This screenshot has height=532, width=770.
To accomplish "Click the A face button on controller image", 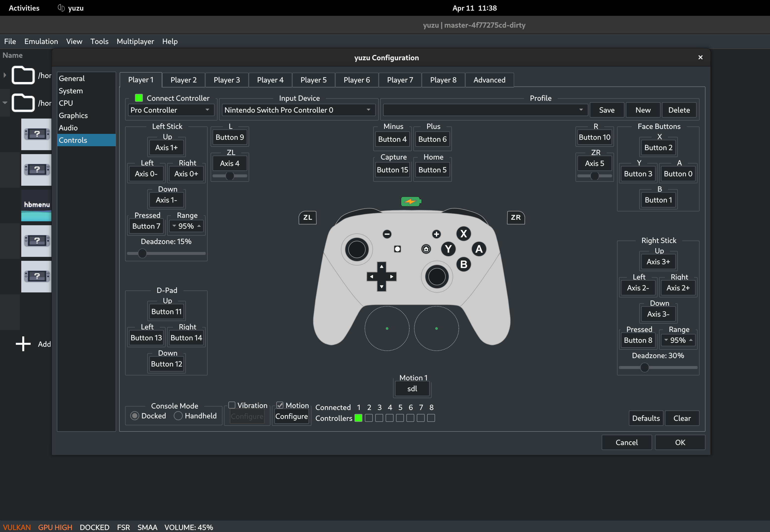I will [479, 249].
